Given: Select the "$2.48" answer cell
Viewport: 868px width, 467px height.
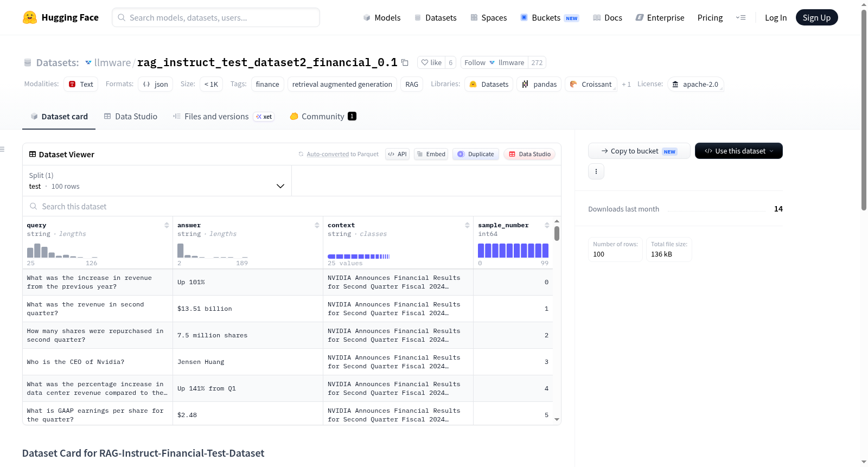Looking at the screenshot, I should coord(248,413).
